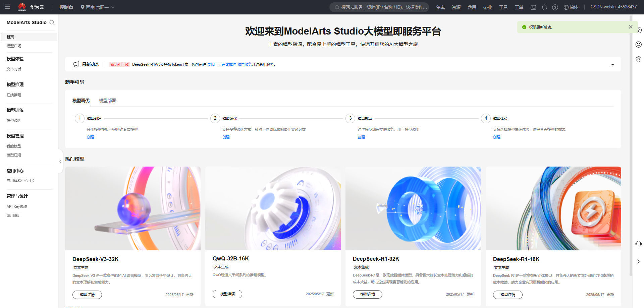The width and height of the screenshot is (644, 308).
Task: Click the DeepSeek-R1-32K card image
Action: tap(413, 208)
